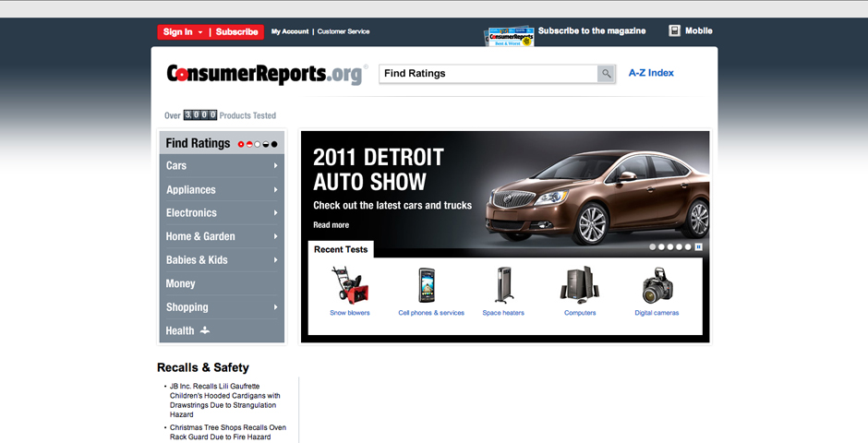Open the Mobile link
Image resolution: width=868 pixels, height=443 pixels.
pos(699,31)
